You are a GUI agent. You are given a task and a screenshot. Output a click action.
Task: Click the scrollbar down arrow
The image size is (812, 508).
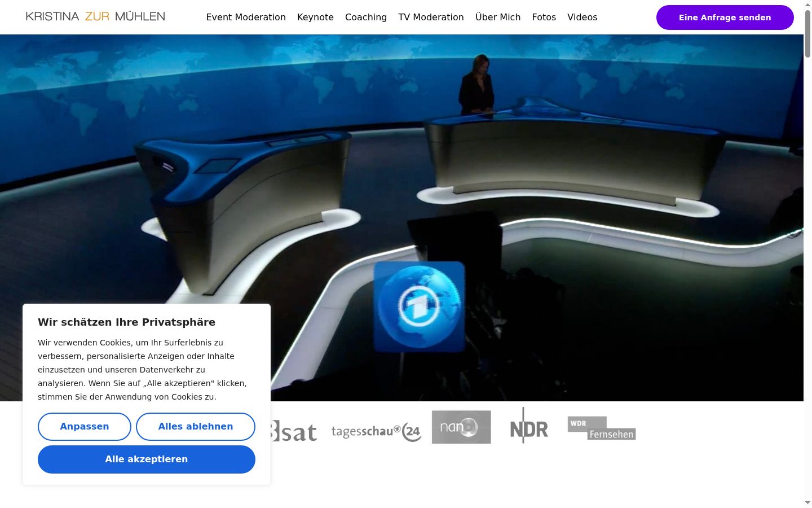pyautogui.click(x=807, y=502)
